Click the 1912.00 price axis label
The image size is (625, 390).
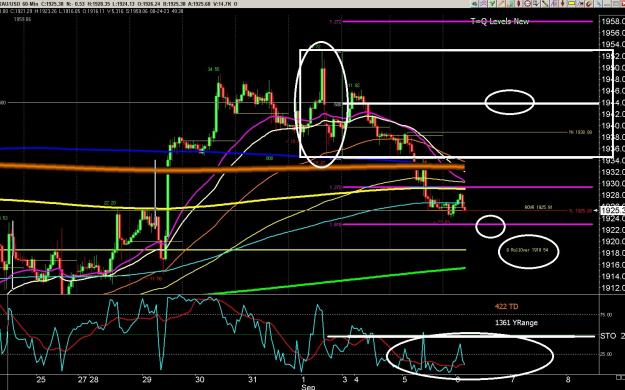pyautogui.click(x=613, y=288)
